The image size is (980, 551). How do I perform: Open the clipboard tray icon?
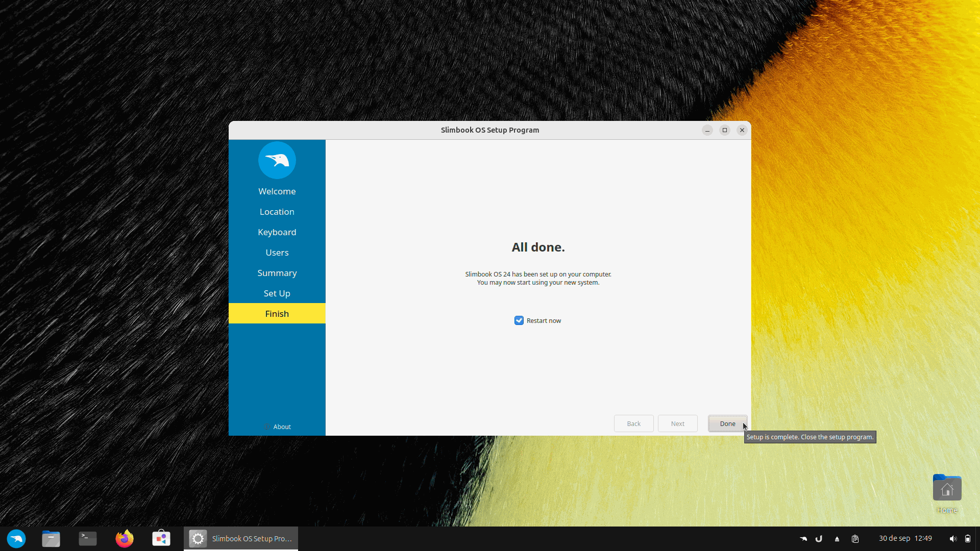tap(855, 539)
